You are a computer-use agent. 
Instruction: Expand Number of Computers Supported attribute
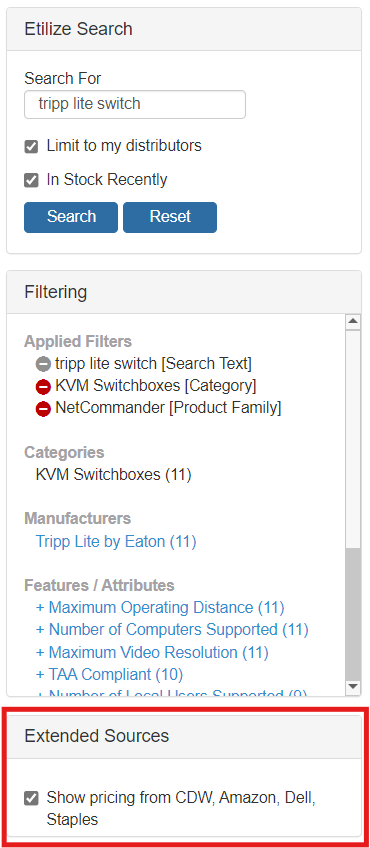172,630
